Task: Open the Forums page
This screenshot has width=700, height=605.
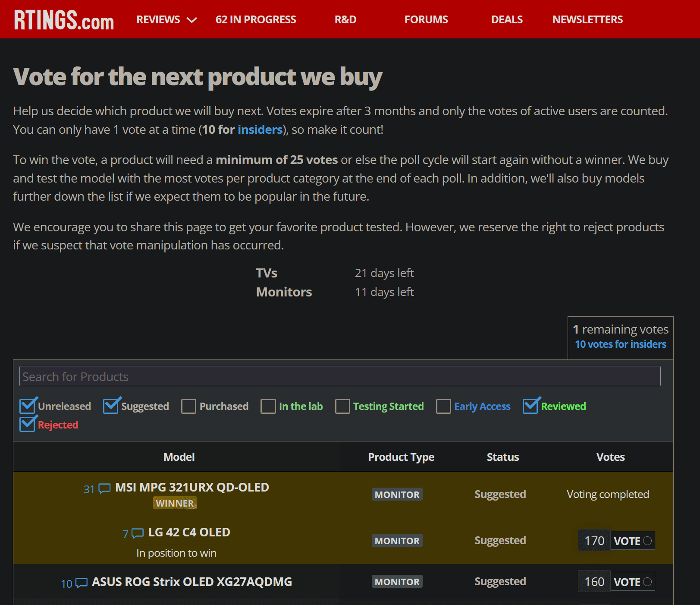Action: pyautogui.click(x=426, y=19)
